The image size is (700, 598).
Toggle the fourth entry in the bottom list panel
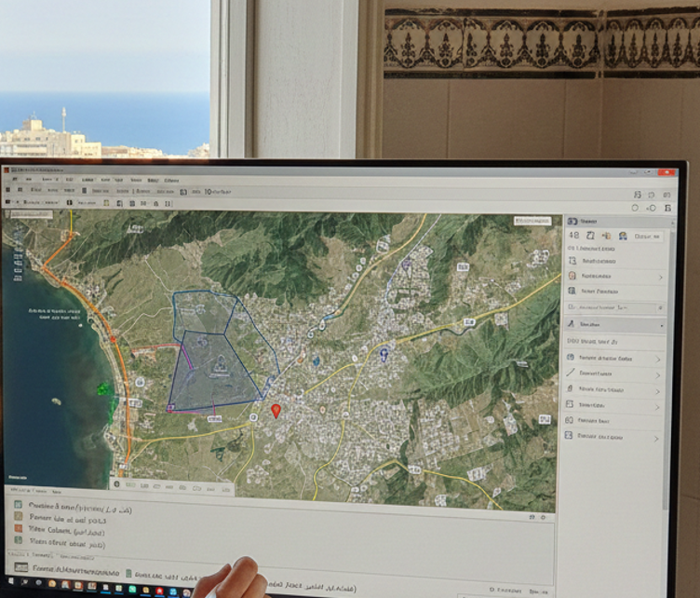click(x=18, y=541)
